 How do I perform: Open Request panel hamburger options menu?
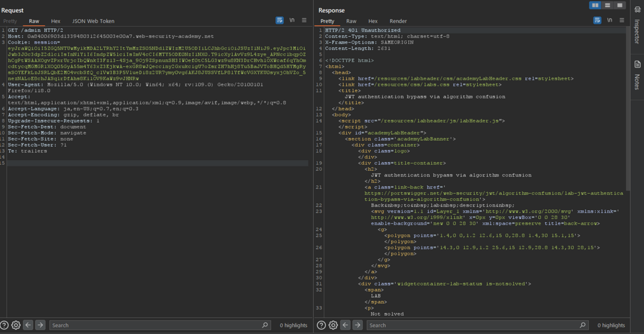click(x=304, y=20)
